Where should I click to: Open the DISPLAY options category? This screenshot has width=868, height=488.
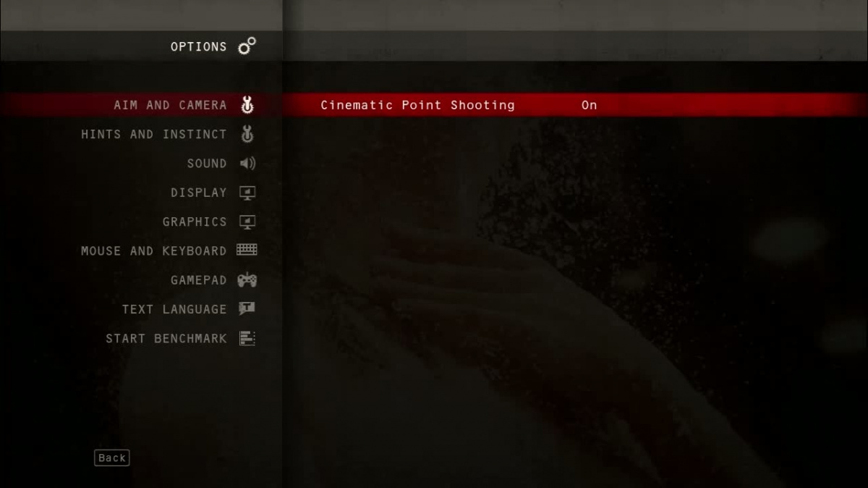pos(199,193)
